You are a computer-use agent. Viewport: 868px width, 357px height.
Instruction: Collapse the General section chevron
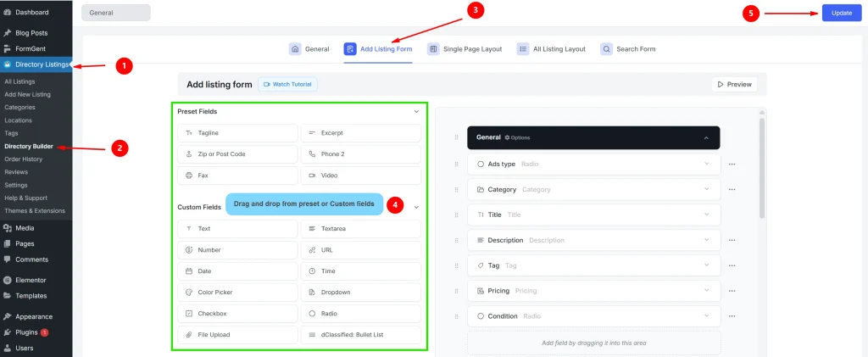click(x=706, y=138)
